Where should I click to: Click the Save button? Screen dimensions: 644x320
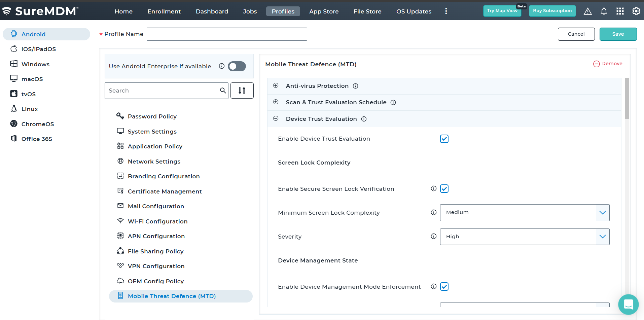click(x=618, y=34)
